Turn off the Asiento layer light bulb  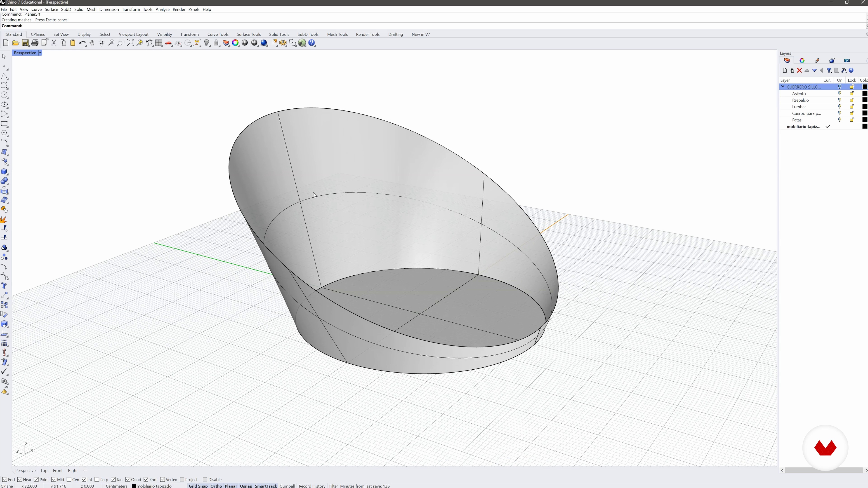tap(839, 94)
